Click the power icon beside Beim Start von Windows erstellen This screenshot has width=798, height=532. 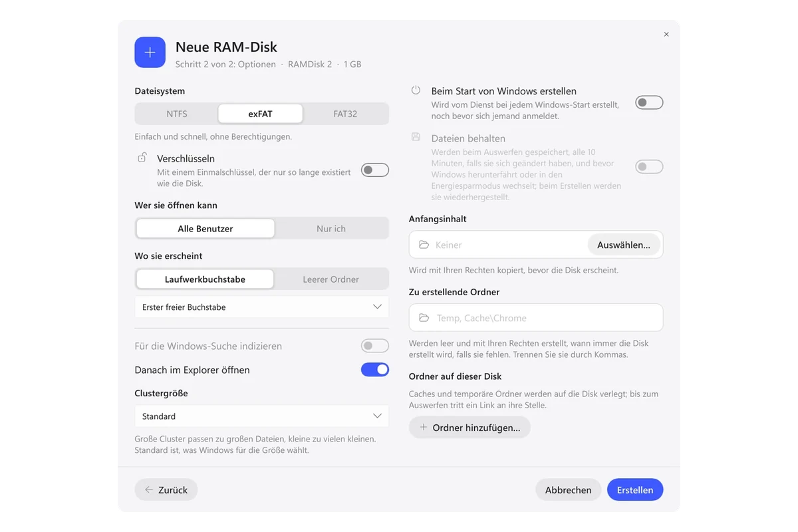[x=416, y=90]
